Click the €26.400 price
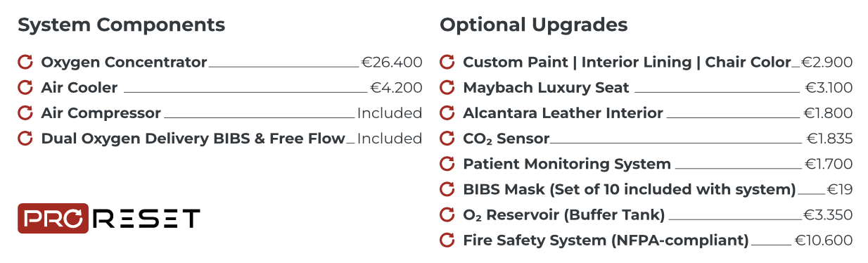This screenshot has width=868, height=263. [392, 63]
